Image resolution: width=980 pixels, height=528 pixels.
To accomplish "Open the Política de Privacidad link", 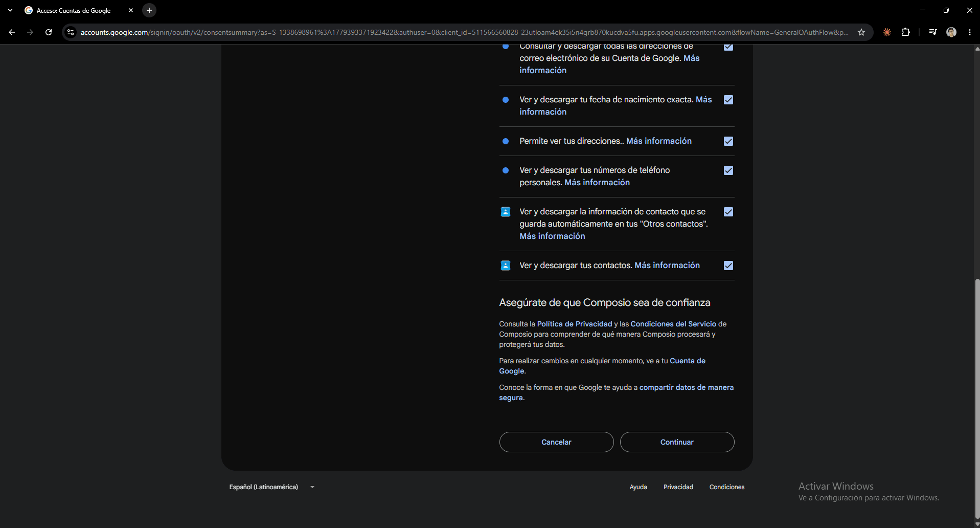I will pyautogui.click(x=575, y=324).
